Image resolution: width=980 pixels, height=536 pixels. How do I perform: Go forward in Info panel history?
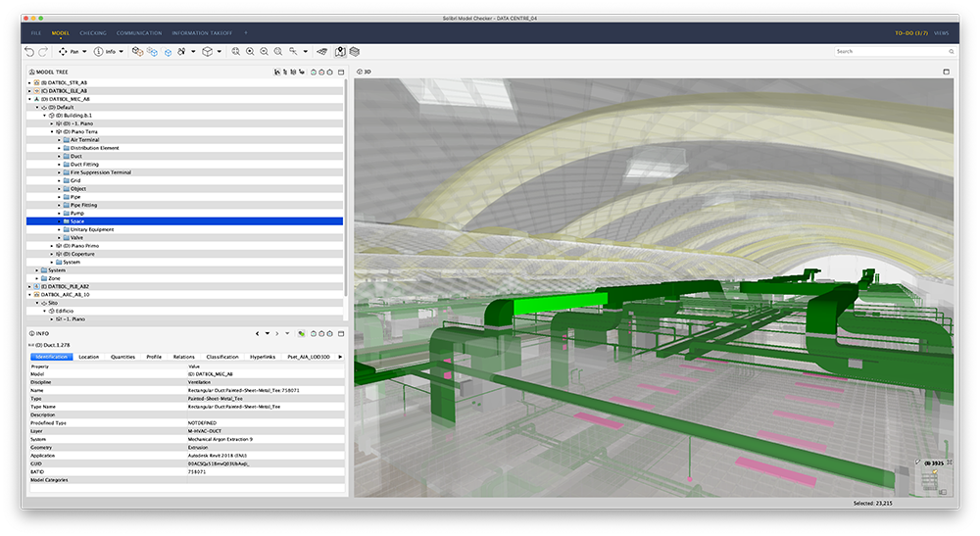click(x=277, y=333)
